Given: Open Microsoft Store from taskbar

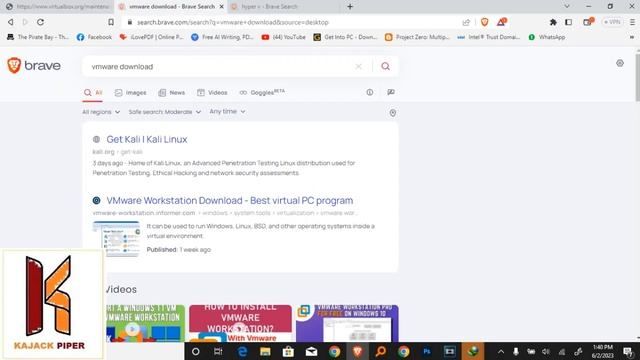Looking at the screenshot, I should 288,351.
